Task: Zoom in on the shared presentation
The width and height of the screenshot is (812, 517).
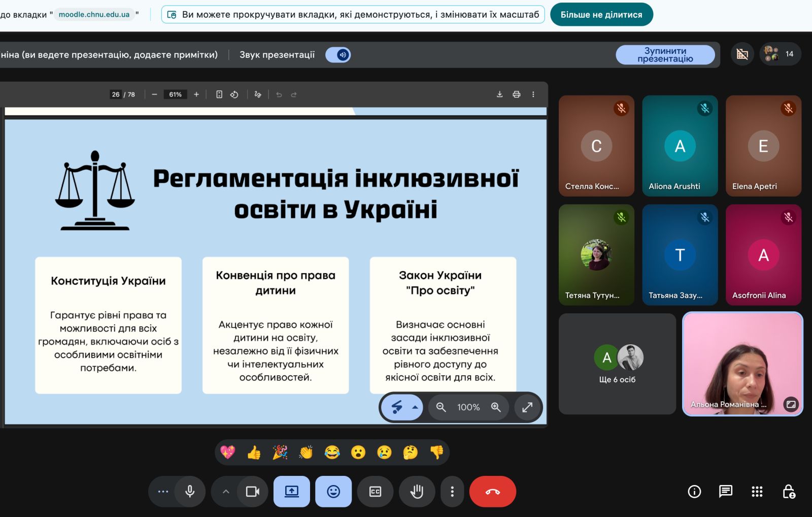Action: (x=496, y=407)
